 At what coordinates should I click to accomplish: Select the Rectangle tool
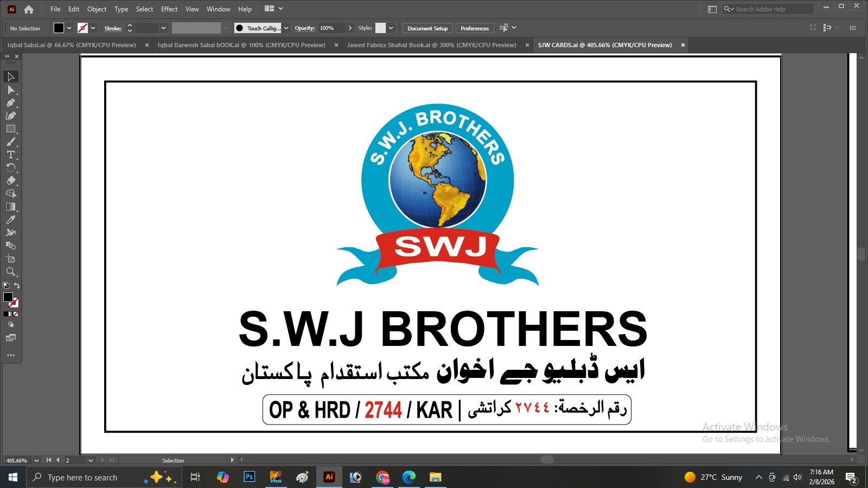[x=11, y=129]
